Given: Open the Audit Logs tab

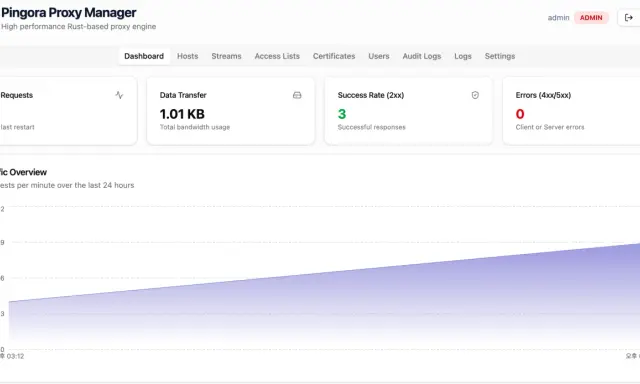Looking at the screenshot, I should click(422, 56).
